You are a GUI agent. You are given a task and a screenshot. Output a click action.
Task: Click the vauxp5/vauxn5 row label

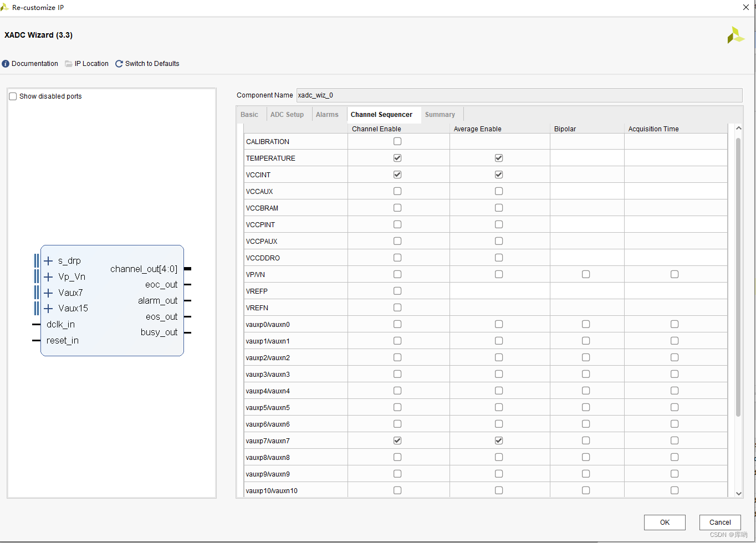(268, 408)
